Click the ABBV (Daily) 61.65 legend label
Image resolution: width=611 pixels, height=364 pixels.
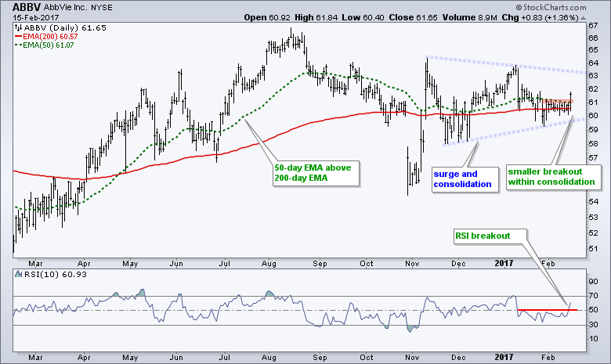65,27
